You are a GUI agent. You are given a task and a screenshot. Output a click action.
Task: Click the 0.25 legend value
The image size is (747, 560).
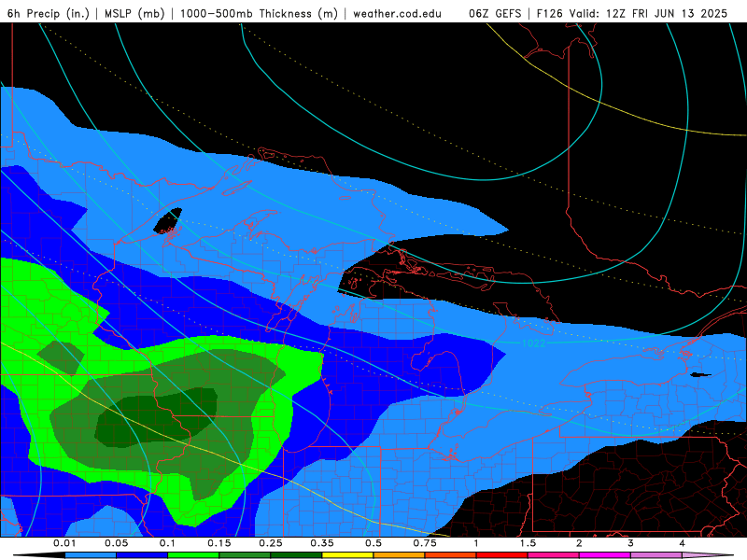click(271, 543)
